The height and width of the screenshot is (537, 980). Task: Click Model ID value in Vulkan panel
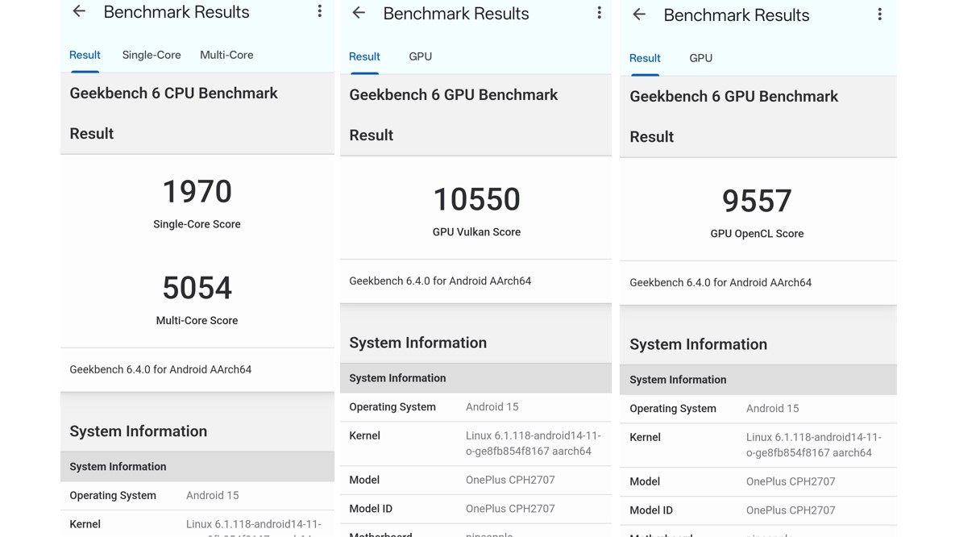coord(510,509)
